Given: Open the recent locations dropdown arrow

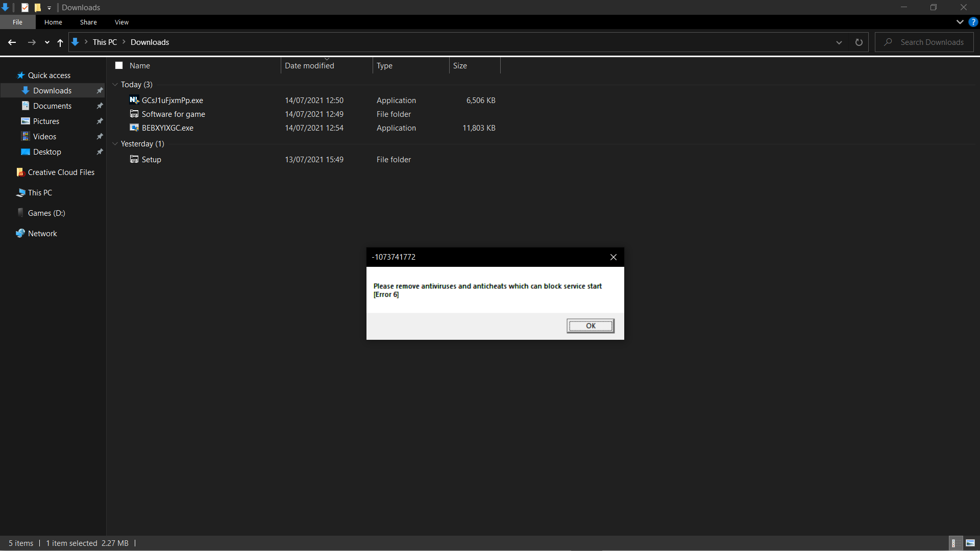Looking at the screenshot, I should point(47,43).
